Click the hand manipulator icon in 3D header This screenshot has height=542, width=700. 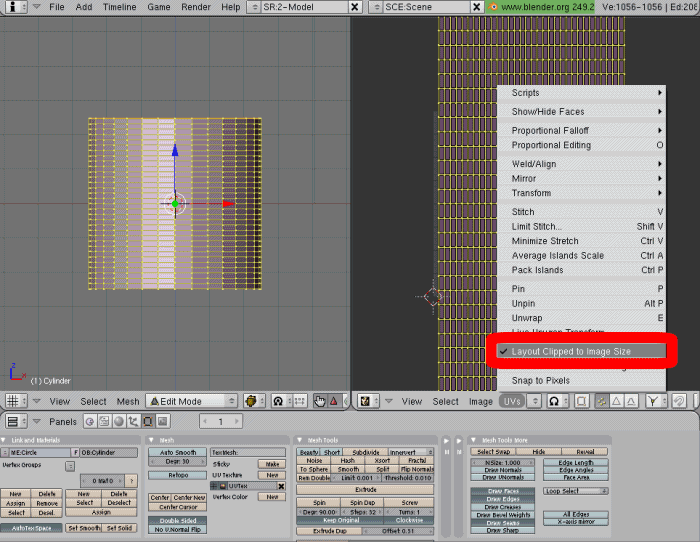coord(320,401)
